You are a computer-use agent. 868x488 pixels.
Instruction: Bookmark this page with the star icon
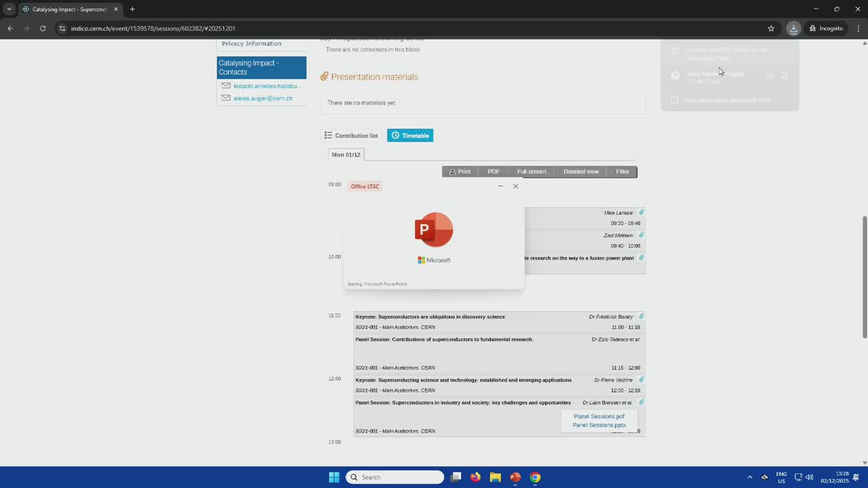(771, 28)
